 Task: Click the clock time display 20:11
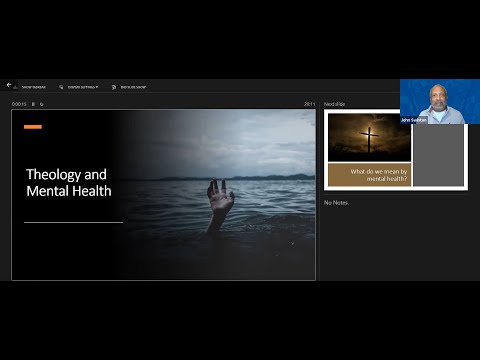click(309, 104)
